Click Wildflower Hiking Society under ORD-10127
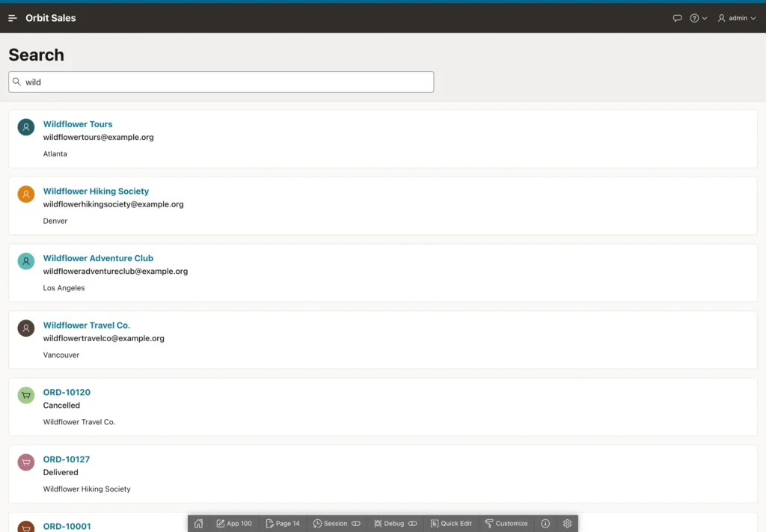This screenshot has width=766, height=532. pos(87,489)
